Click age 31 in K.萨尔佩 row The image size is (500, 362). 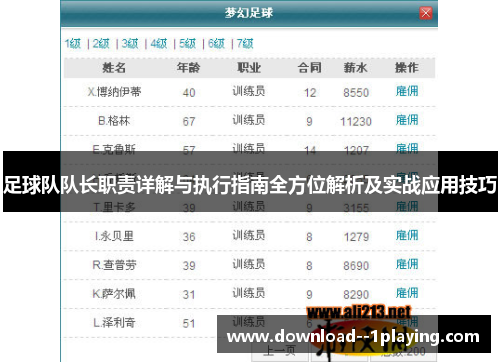189,295
